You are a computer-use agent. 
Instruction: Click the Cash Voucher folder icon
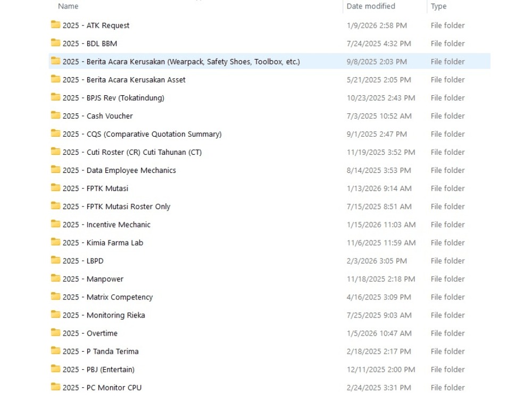pos(56,115)
